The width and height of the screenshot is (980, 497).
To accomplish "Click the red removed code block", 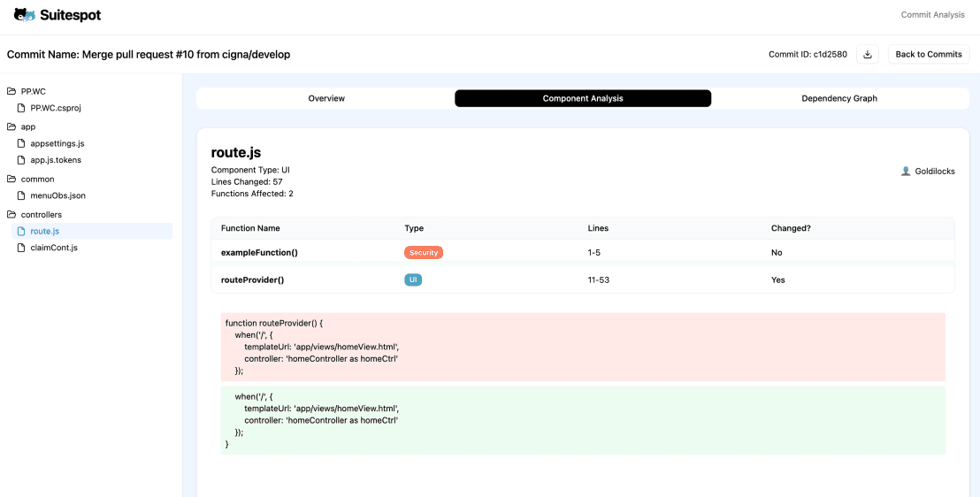I will [x=583, y=347].
